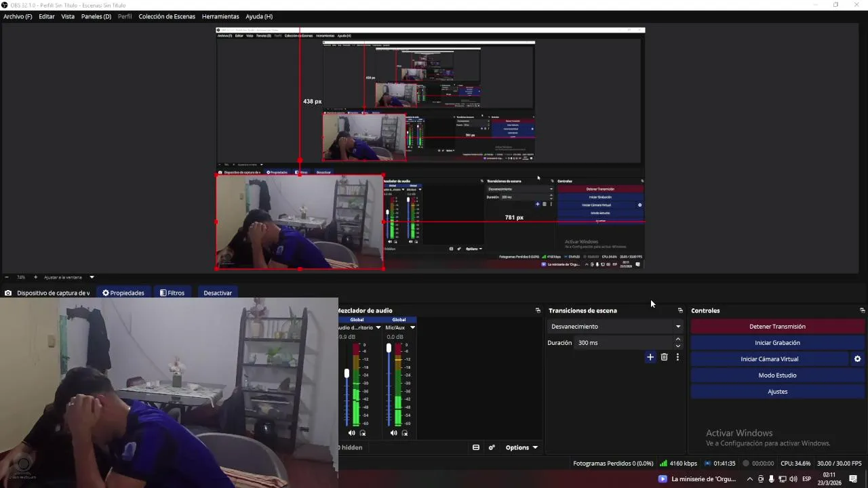The height and width of the screenshot is (488, 868).
Task: Increase the transition duration with up arrow
Action: tap(678, 340)
